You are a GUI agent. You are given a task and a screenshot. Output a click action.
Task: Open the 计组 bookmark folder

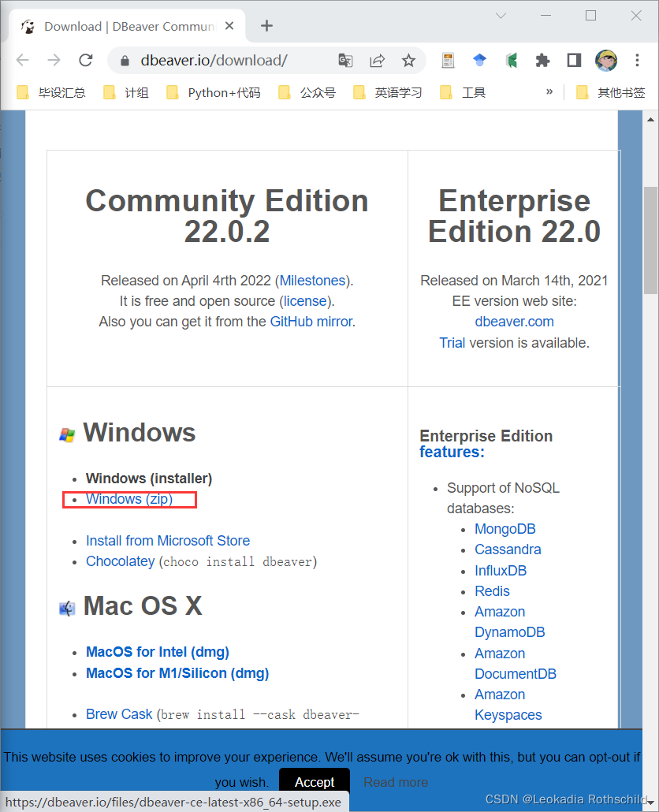pyautogui.click(x=126, y=93)
